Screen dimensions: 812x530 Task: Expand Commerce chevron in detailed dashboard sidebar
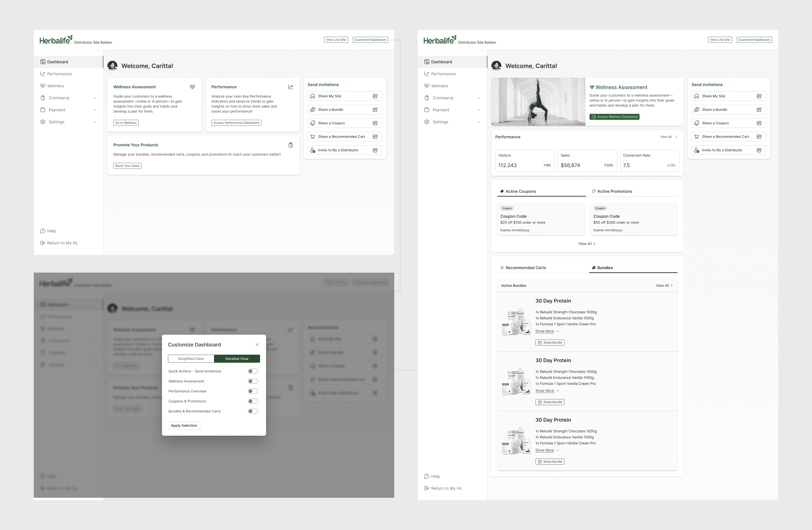tap(479, 98)
